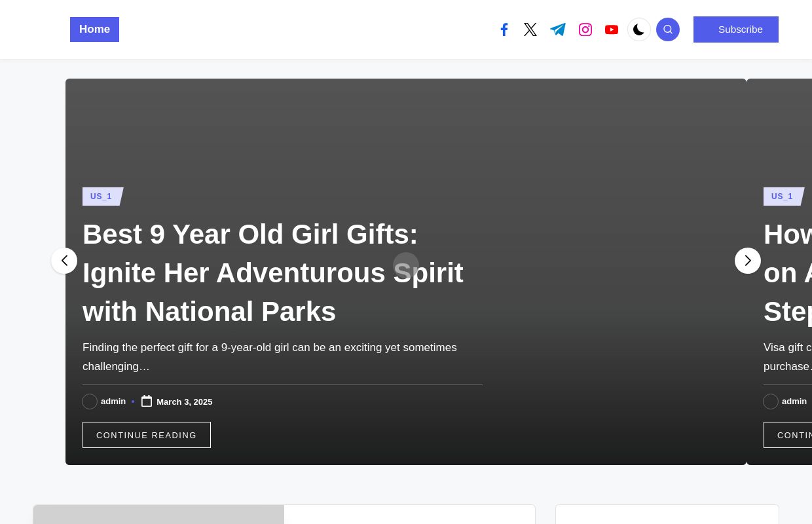
Task: Open the Telegram social link
Action: coord(558,29)
